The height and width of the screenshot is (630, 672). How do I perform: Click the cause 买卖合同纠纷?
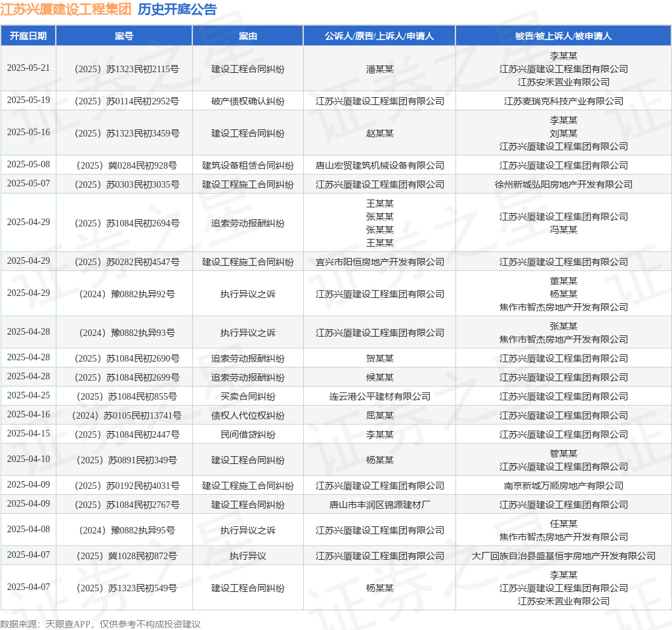tap(247, 396)
